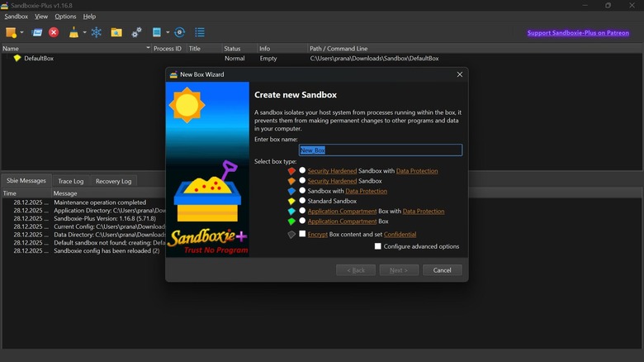
Task: Click the cyan Application Compartment Data Protection icon
Action: point(291,211)
